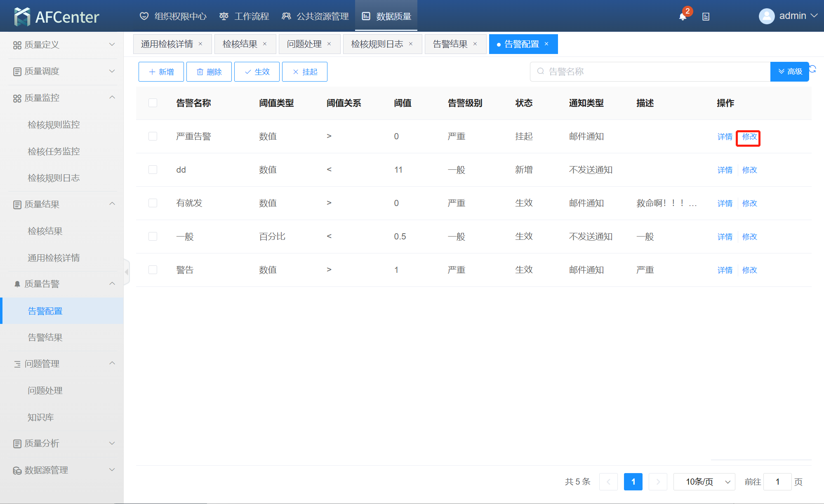The height and width of the screenshot is (504, 824).
Task: Open 工作流程 in the top menu
Action: point(244,16)
